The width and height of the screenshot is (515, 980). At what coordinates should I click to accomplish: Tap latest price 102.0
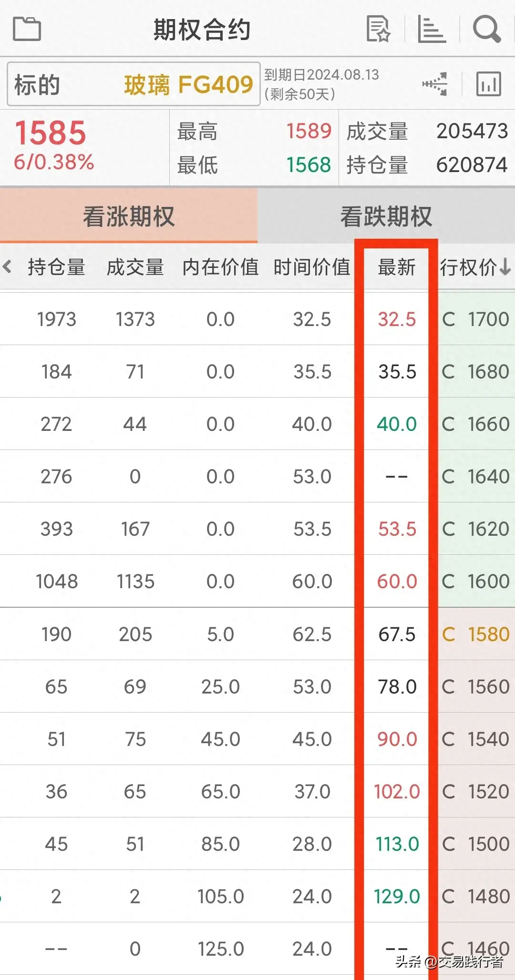coord(397,791)
